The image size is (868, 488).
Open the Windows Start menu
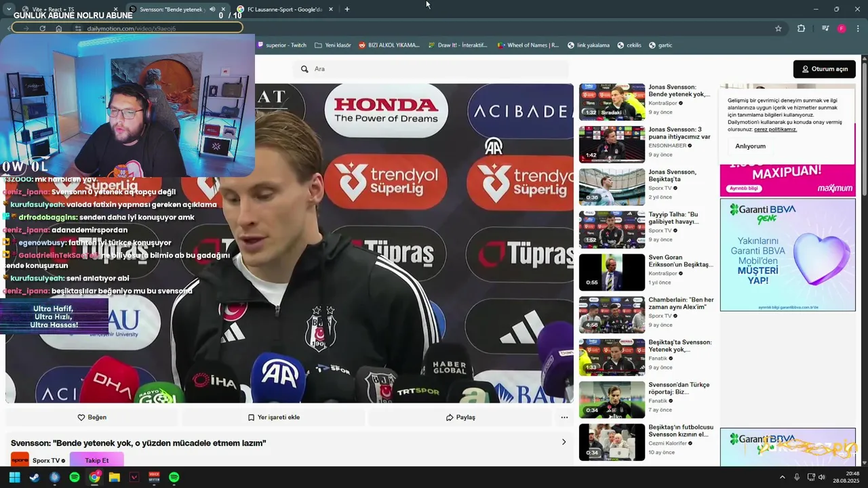coord(14,477)
